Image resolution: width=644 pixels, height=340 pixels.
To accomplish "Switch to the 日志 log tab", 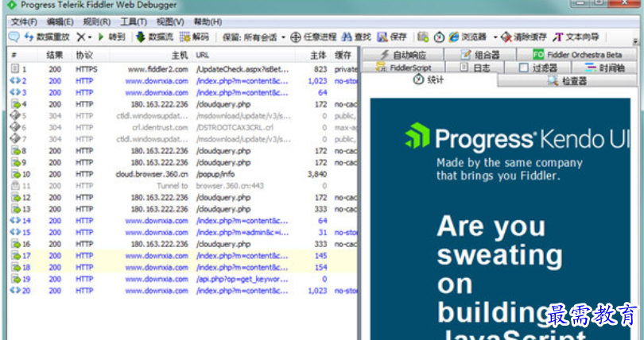I will (475, 68).
